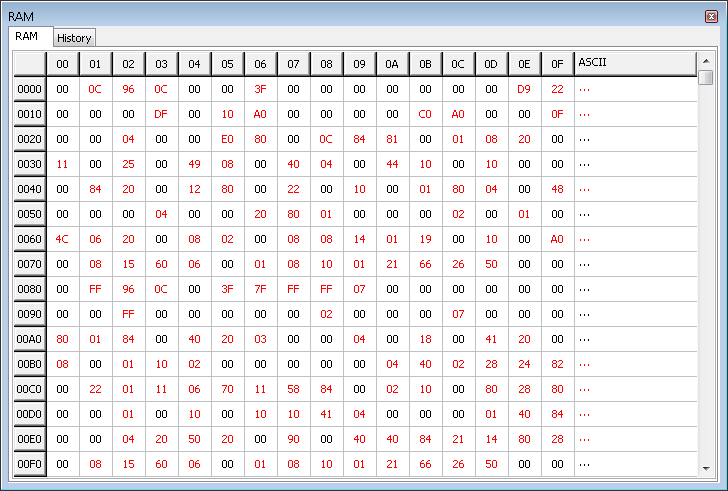This screenshot has width=728, height=491.
Task: Click column header 05
Action: [x=228, y=64]
